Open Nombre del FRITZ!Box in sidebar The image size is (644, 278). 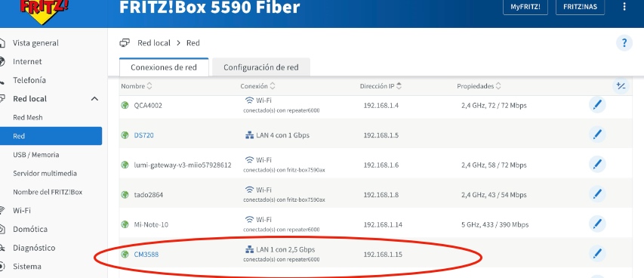click(x=48, y=192)
